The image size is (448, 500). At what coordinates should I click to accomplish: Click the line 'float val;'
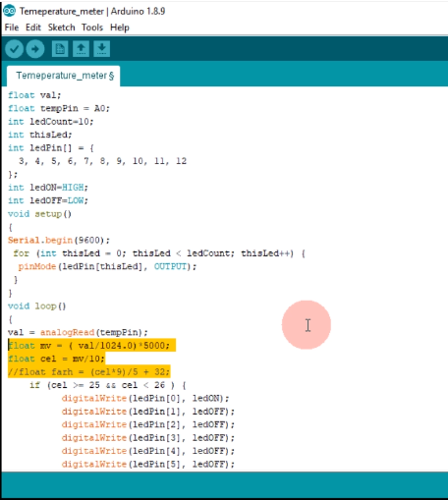click(x=34, y=95)
